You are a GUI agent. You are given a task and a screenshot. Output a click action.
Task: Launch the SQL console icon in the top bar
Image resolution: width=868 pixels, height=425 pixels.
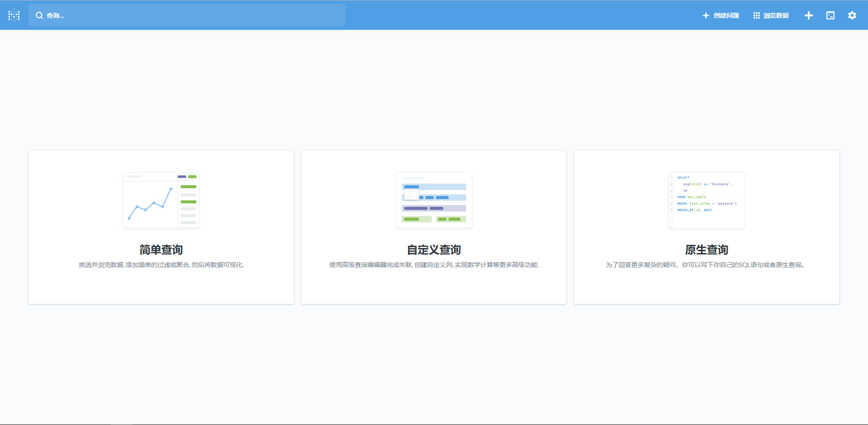click(830, 15)
